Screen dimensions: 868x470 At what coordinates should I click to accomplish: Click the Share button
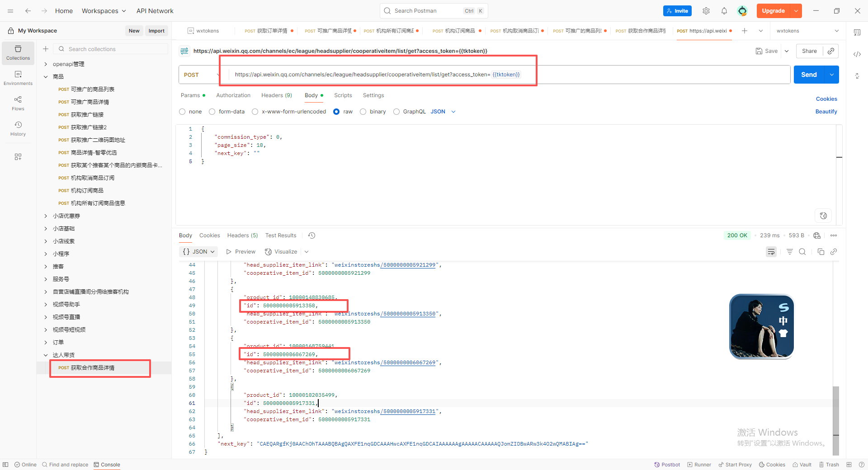click(809, 51)
